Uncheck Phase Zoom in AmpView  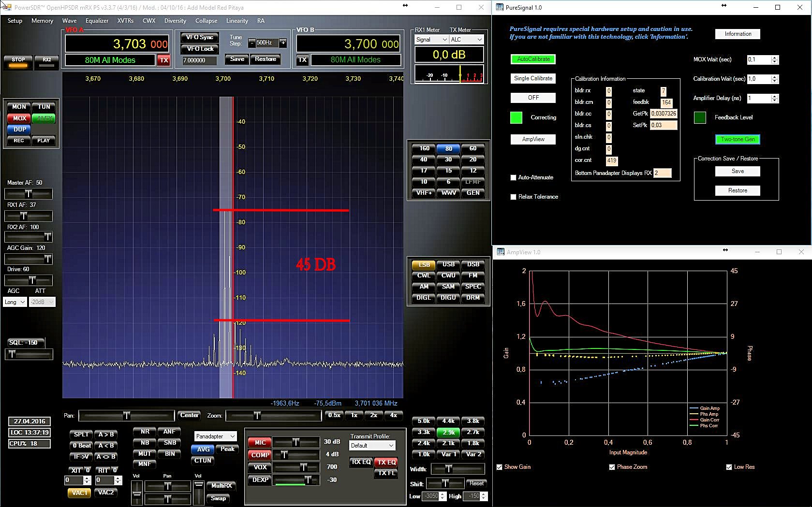point(612,467)
